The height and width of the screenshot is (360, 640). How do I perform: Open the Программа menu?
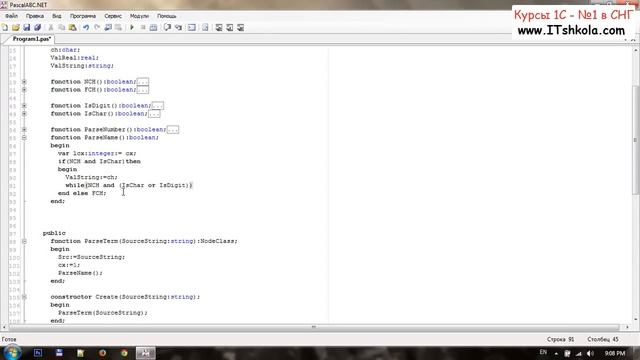(83, 16)
